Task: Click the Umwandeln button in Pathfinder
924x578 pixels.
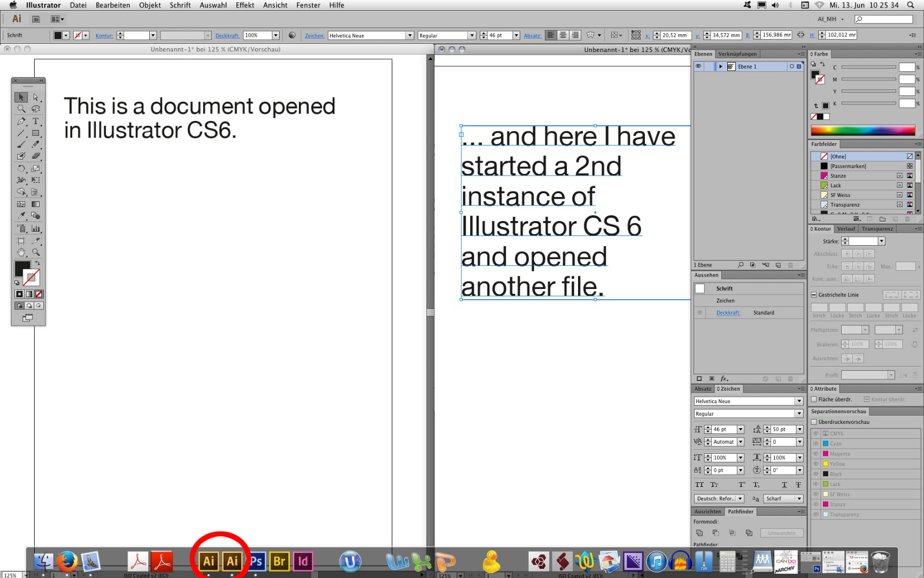Action: pos(781,533)
